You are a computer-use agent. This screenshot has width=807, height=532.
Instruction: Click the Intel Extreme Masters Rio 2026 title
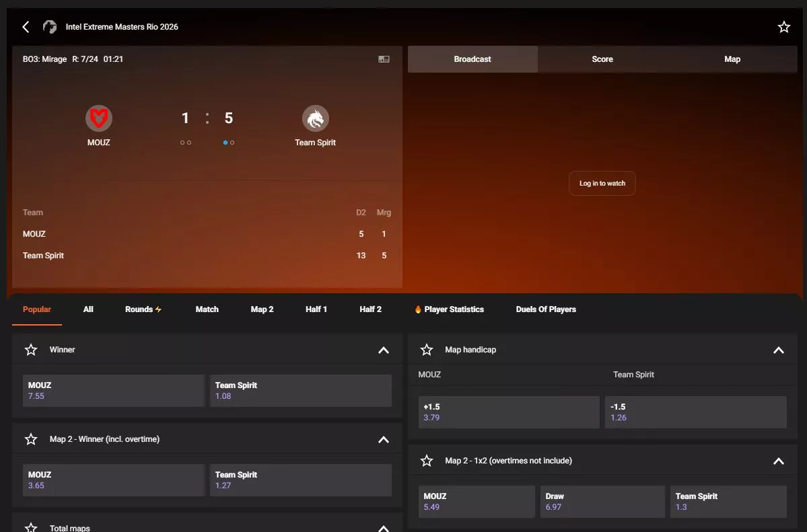point(122,27)
